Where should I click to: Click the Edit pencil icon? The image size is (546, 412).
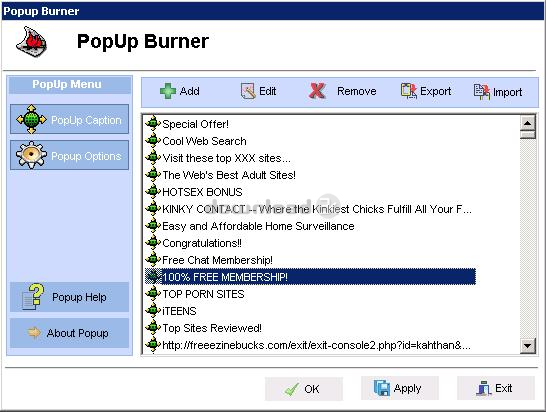[x=248, y=91]
